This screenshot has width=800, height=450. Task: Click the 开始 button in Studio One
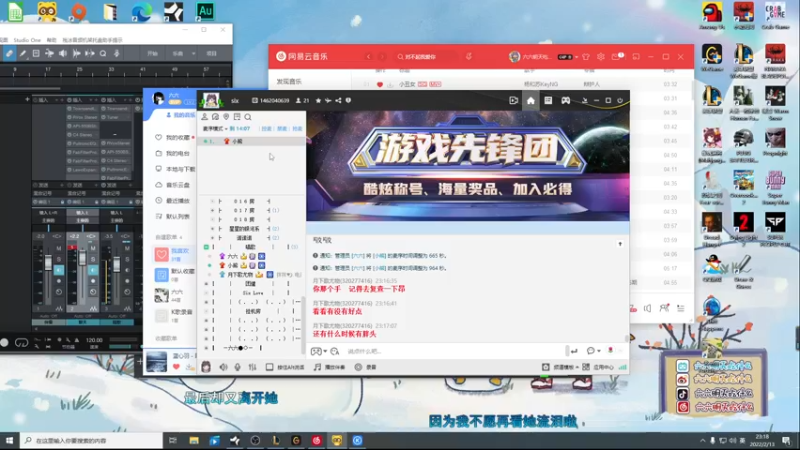[153, 53]
